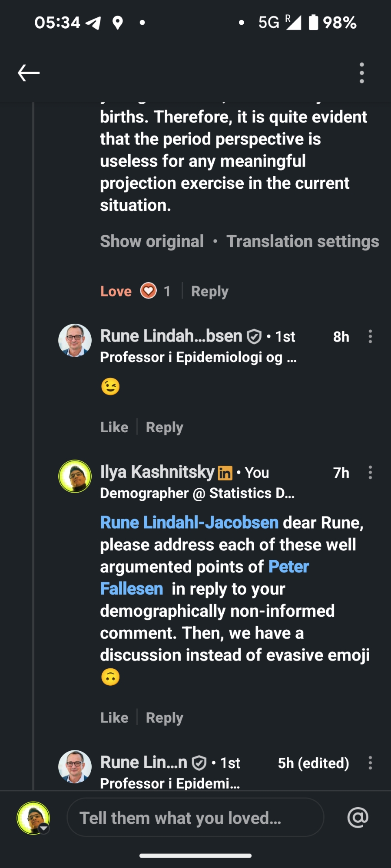
Task: Toggle the Love reaction label
Action: (x=116, y=291)
